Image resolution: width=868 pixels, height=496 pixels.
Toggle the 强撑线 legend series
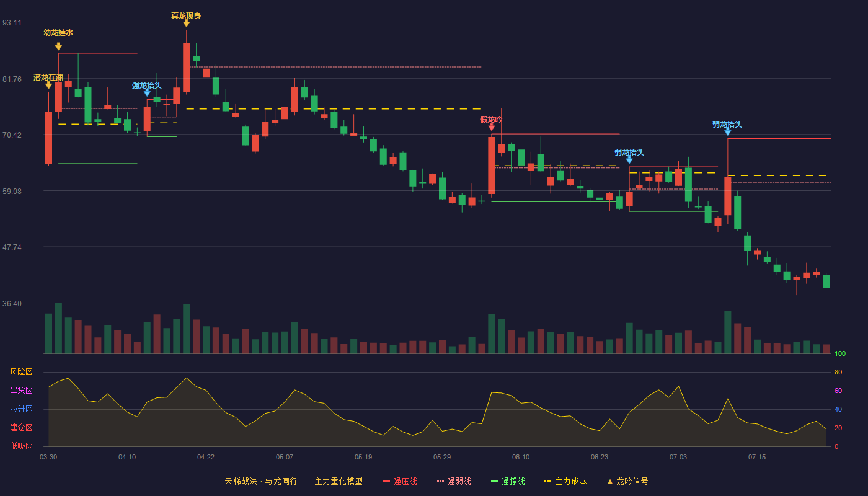pyautogui.click(x=508, y=481)
